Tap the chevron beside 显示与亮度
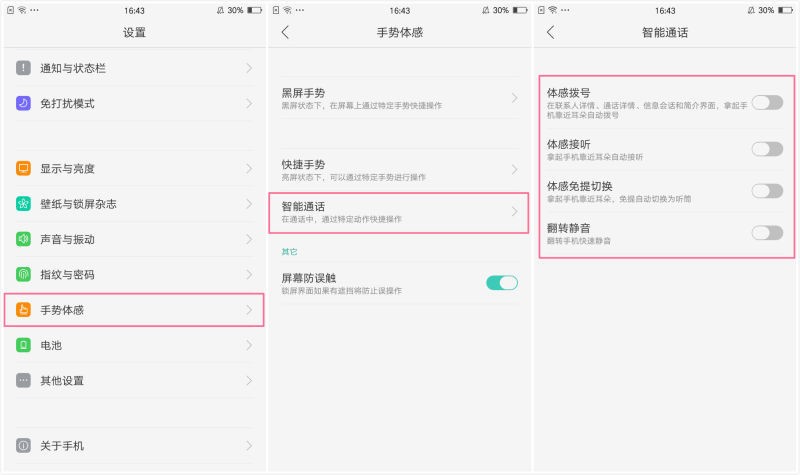Viewport: 800px width, 475px height. [249, 168]
